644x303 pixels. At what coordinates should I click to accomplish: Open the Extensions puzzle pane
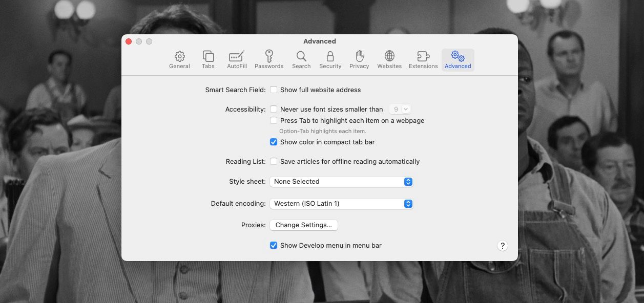423,60
